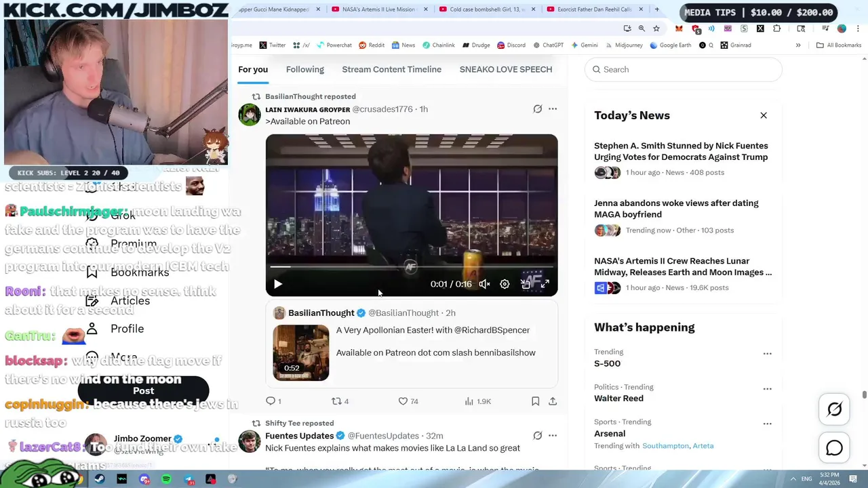Repost the crusades1776 post (4 reposts)
The height and width of the screenshot is (488, 868).
click(340, 401)
